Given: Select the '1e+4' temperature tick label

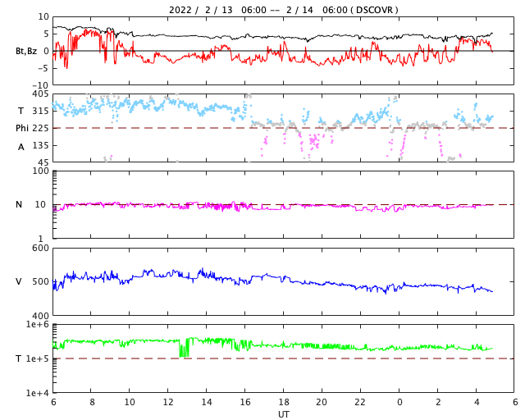Looking at the screenshot, I should [x=38, y=393].
